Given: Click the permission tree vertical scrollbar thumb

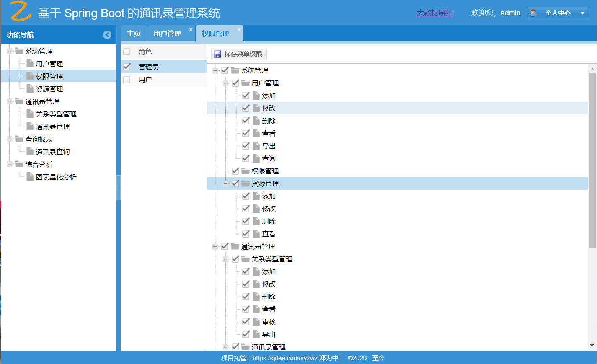Looking at the screenshot, I should click(x=592, y=160).
